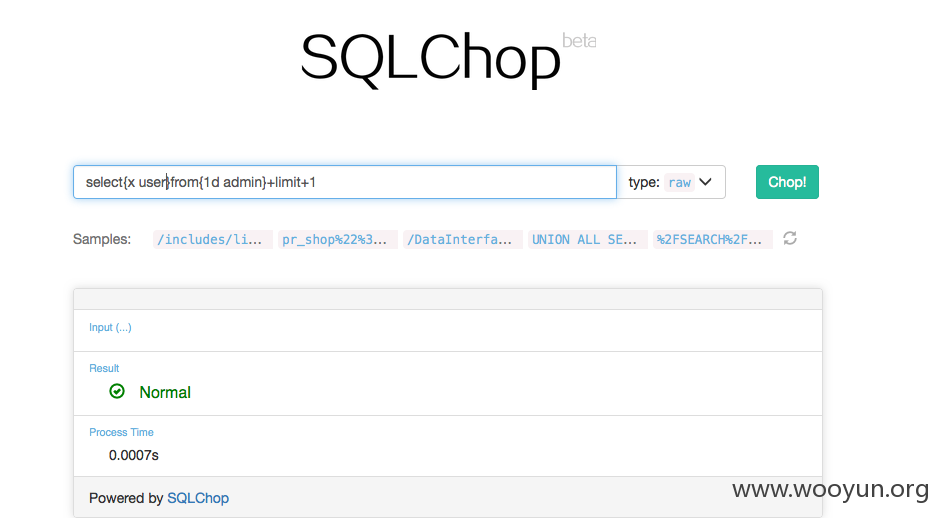
Task: Open the type raw dropdown
Action: (671, 182)
